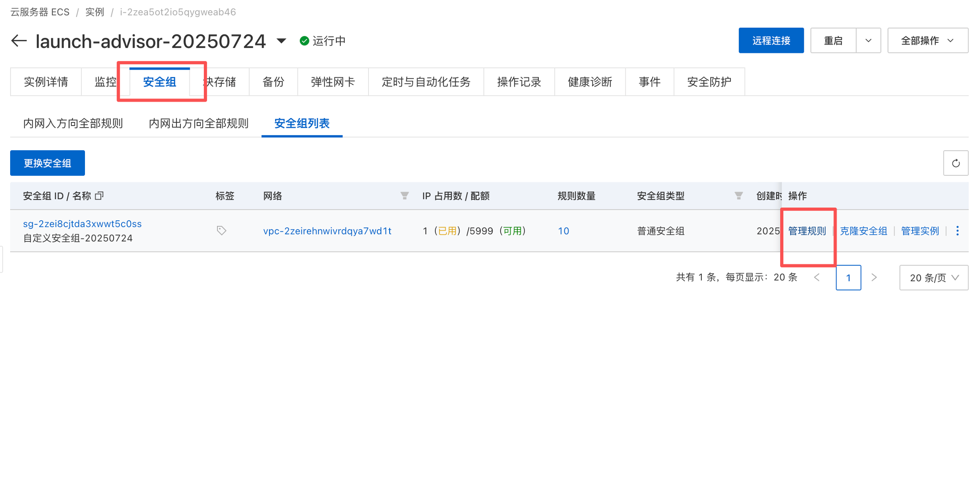Copy the security group ID sg-2zei8cjtda3xwwt5c0ss

(99, 196)
